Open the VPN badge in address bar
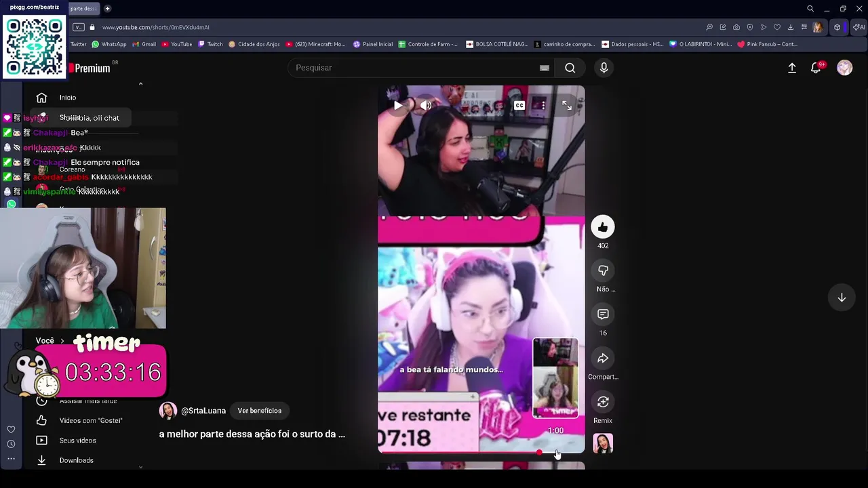 (79, 27)
